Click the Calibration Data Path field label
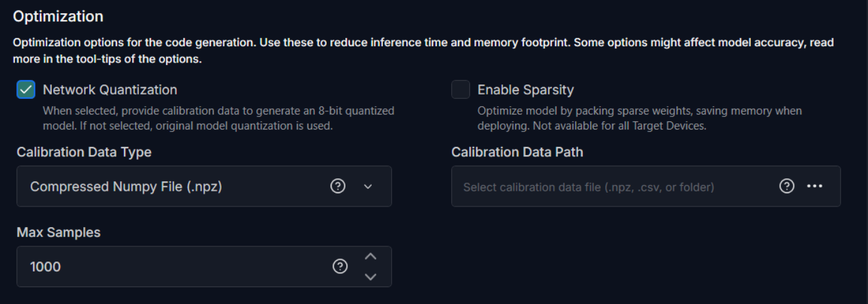This screenshot has height=304, width=868. (x=518, y=152)
